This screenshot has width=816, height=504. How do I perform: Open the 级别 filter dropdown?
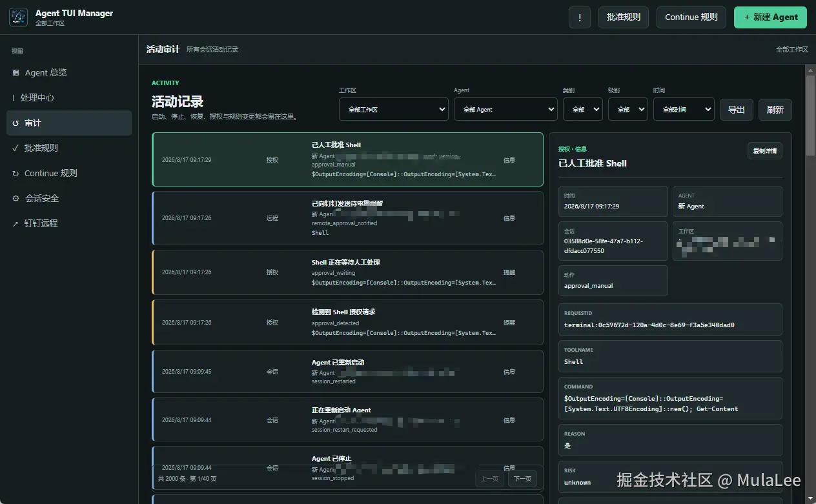point(627,109)
